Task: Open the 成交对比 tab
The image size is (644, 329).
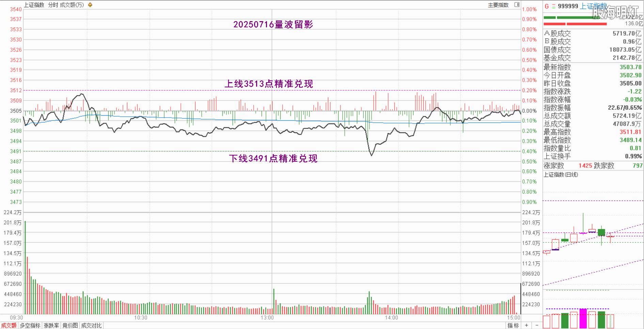Action: point(91,326)
